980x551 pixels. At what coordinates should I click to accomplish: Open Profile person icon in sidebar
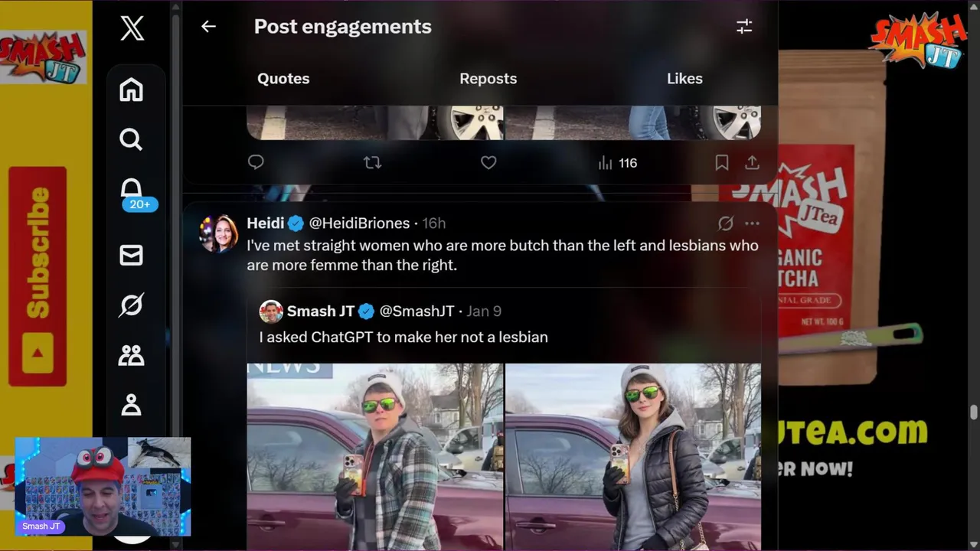pyautogui.click(x=131, y=404)
